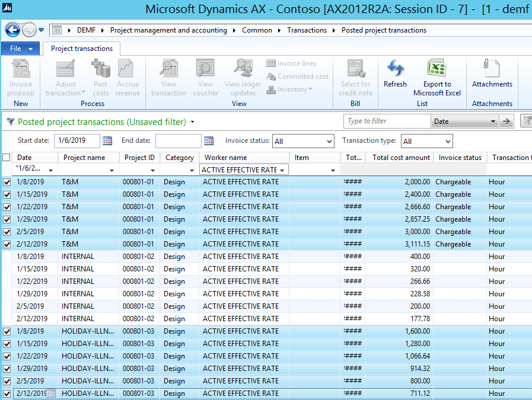532x400 pixels.
Task: Click the Type to filter search box
Action: click(x=387, y=121)
